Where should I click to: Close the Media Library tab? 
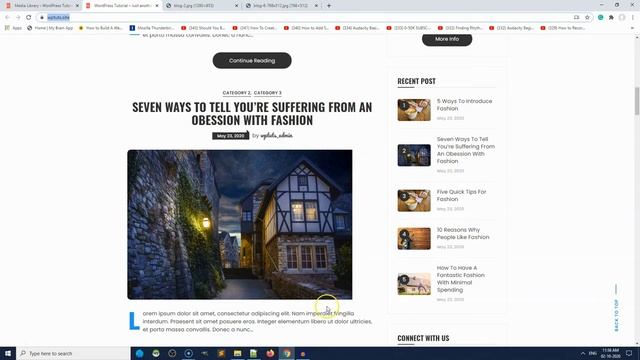coord(77,6)
